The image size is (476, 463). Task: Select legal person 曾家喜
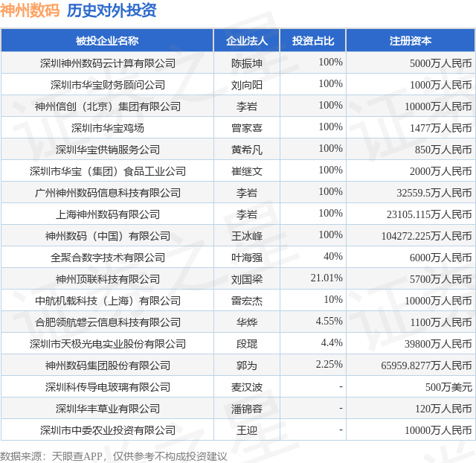coord(247,128)
